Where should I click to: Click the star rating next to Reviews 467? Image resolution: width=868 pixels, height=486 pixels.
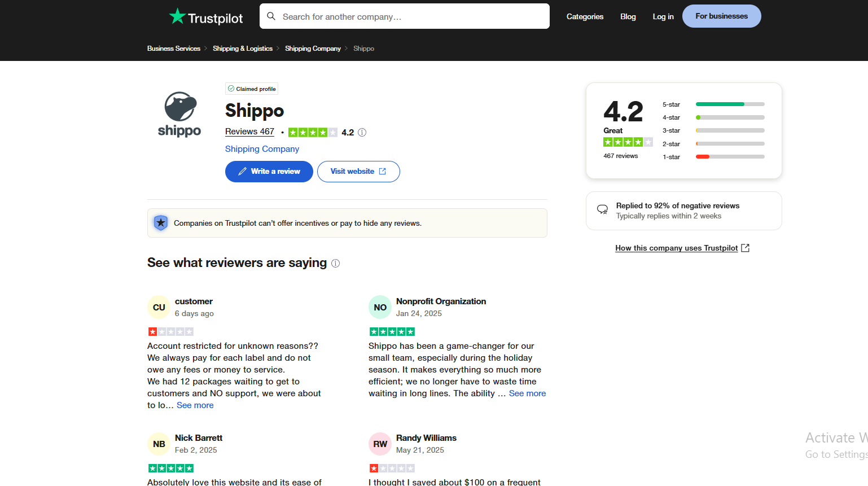(x=313, y=133)
